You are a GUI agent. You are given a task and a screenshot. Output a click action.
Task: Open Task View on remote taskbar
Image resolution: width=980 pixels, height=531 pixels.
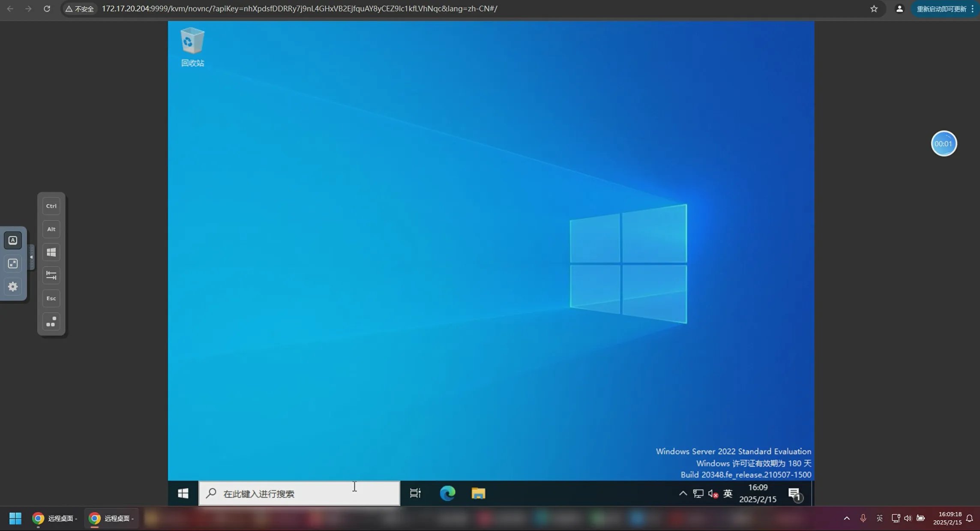point(415,493)
